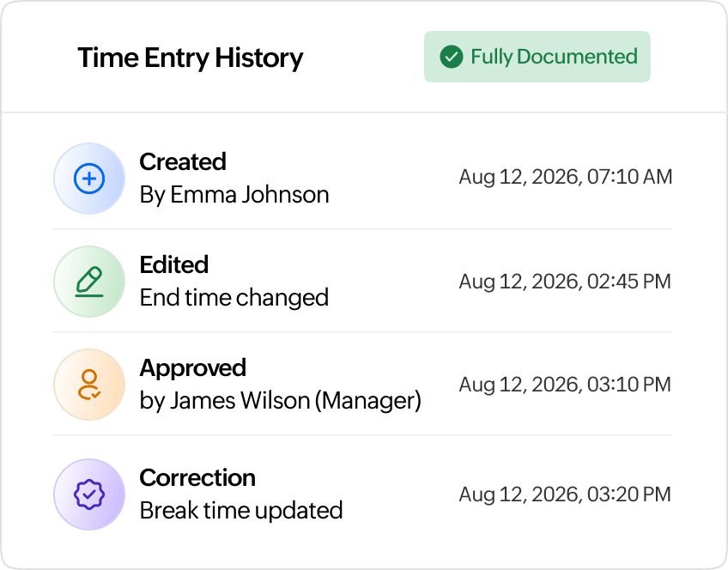
Task: Click the purple badge Correction icon
Action: point(89,494)
